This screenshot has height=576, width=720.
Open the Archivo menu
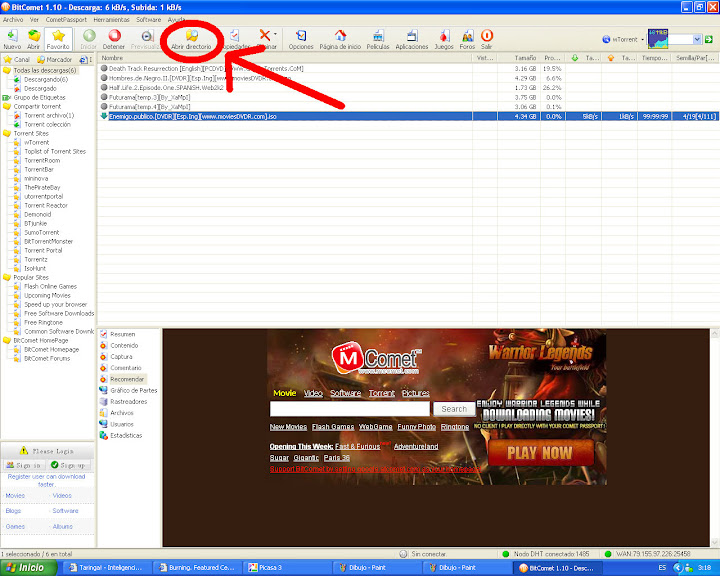13,20
